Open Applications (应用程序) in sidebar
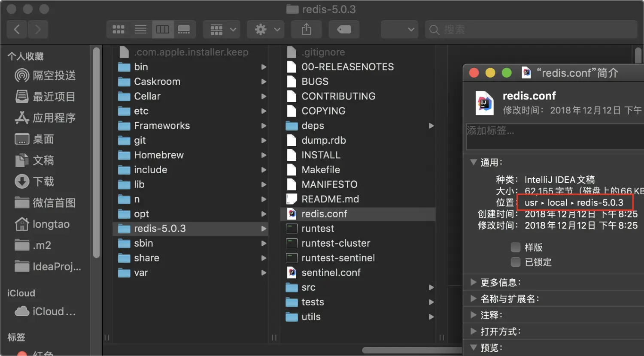Screen dimensions: 644x356 coord(45,118)
